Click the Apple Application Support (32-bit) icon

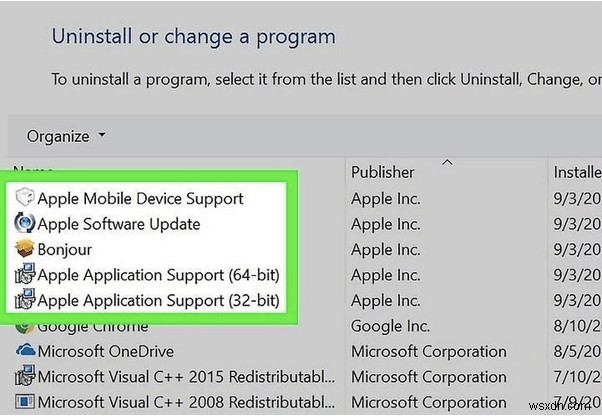pos(25,299)
